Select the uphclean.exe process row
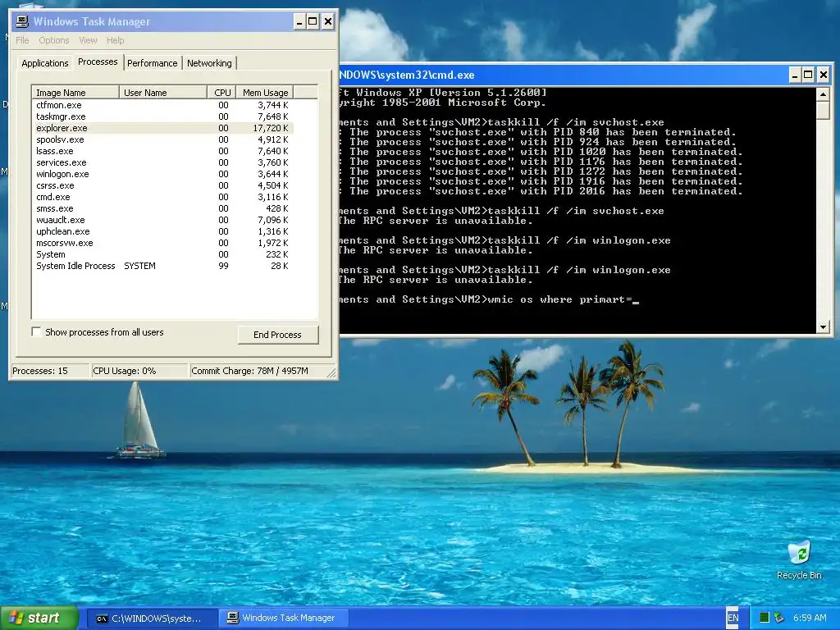Screen dimensions: 840x630 (163, 231)
